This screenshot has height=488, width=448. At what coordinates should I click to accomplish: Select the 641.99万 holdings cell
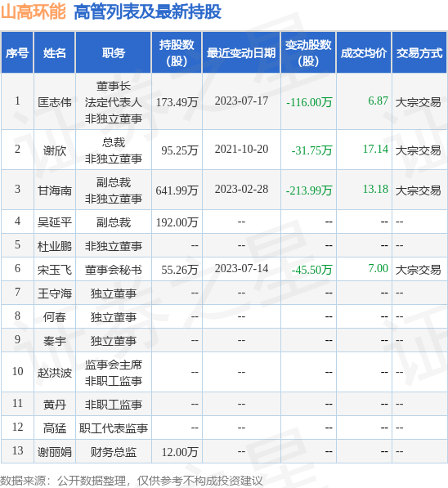[177, 190]
